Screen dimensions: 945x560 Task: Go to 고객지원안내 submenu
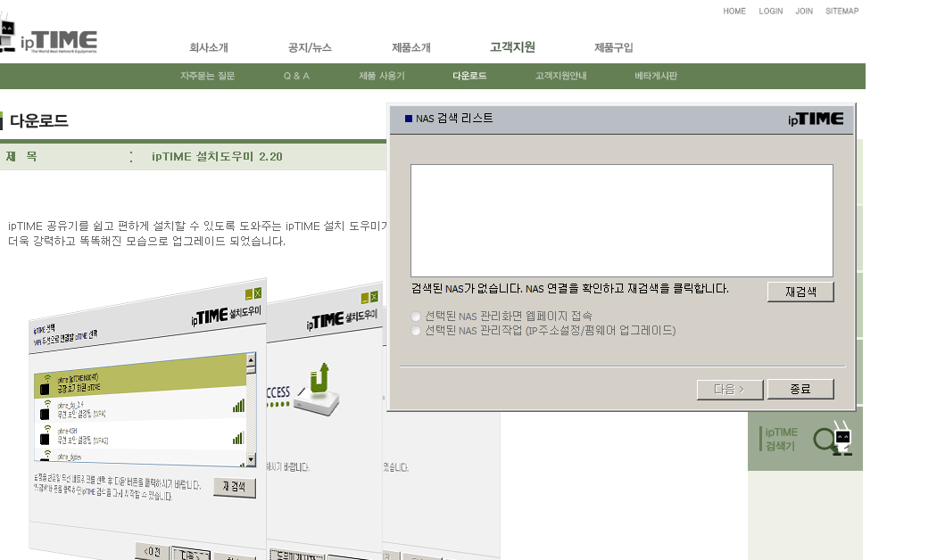pyautogui.click(x=560, y=76)
